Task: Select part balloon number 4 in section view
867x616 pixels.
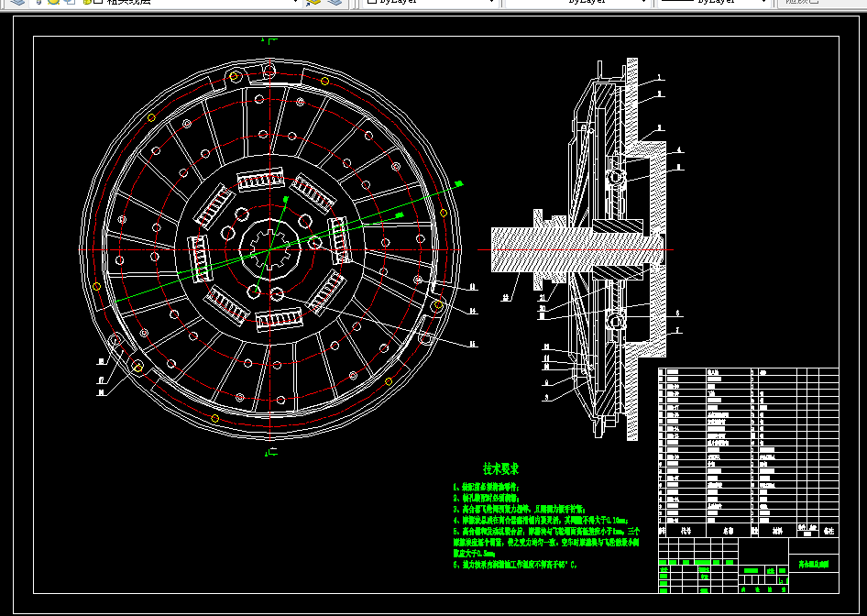Action: [x=679, y=149]
